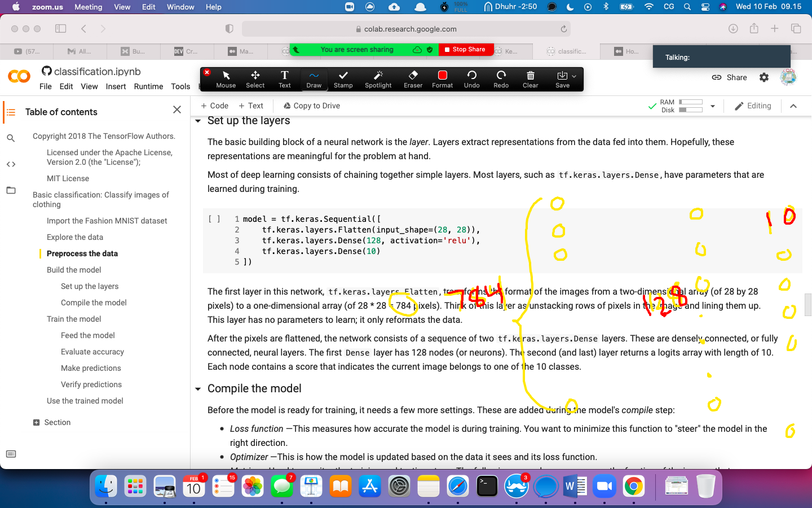Screen dimensions: 812x508
Task: Choose the Select annotation tool
Action: point(255,79)
